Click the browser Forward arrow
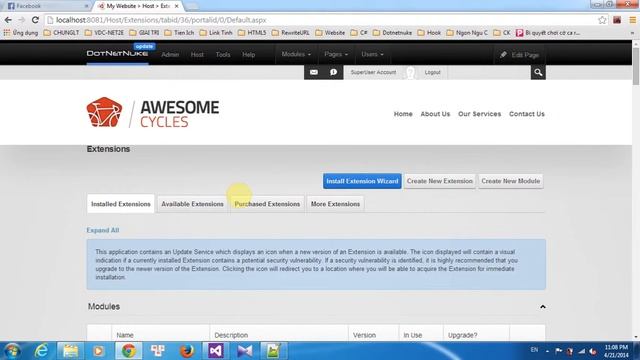 [22, 20]
